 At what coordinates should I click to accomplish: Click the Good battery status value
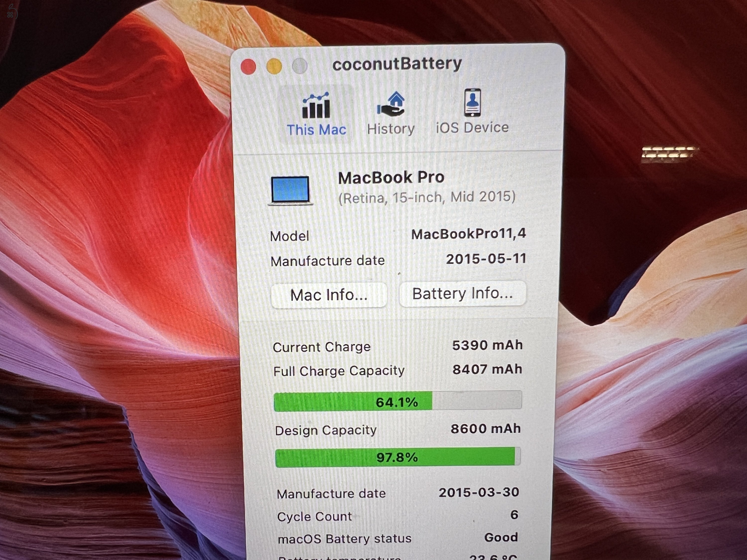point(501,537)
